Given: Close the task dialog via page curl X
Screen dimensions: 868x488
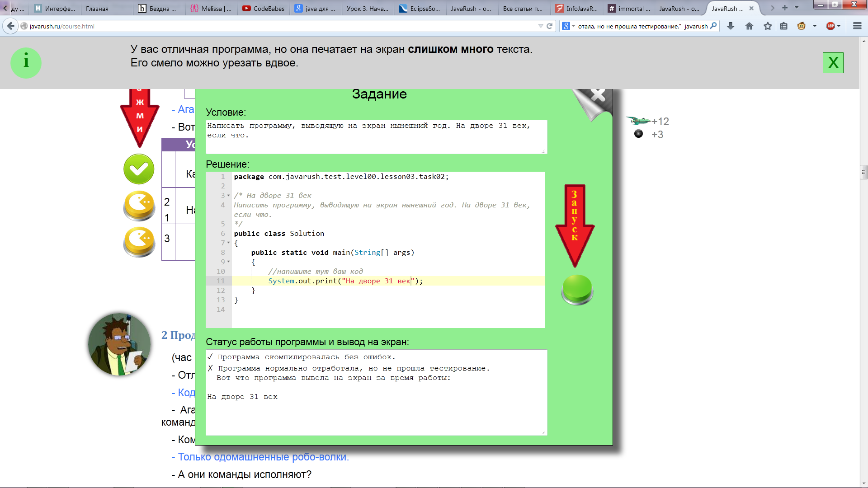Looking at the screenshot, I should click(598, 95).
